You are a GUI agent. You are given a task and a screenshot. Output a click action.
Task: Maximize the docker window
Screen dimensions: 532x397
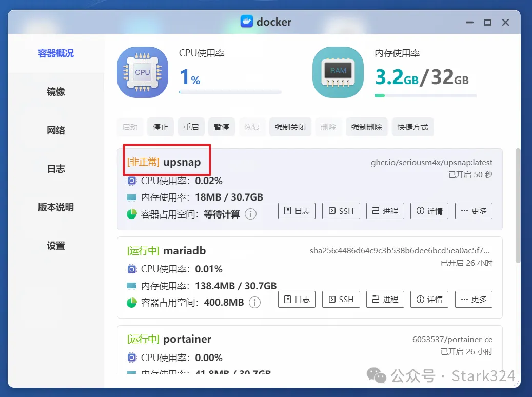point(487,23)
